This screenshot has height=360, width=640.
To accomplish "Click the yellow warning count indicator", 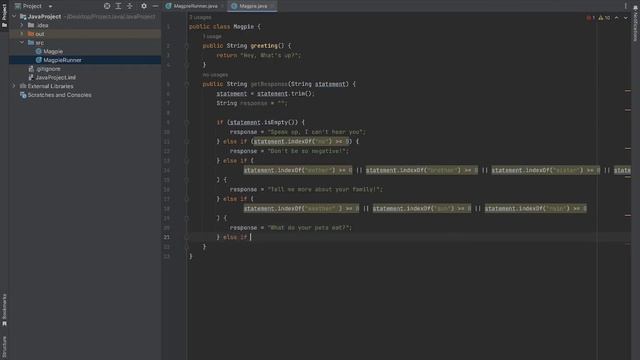I will pyautogui.click(x=604, y=18).
